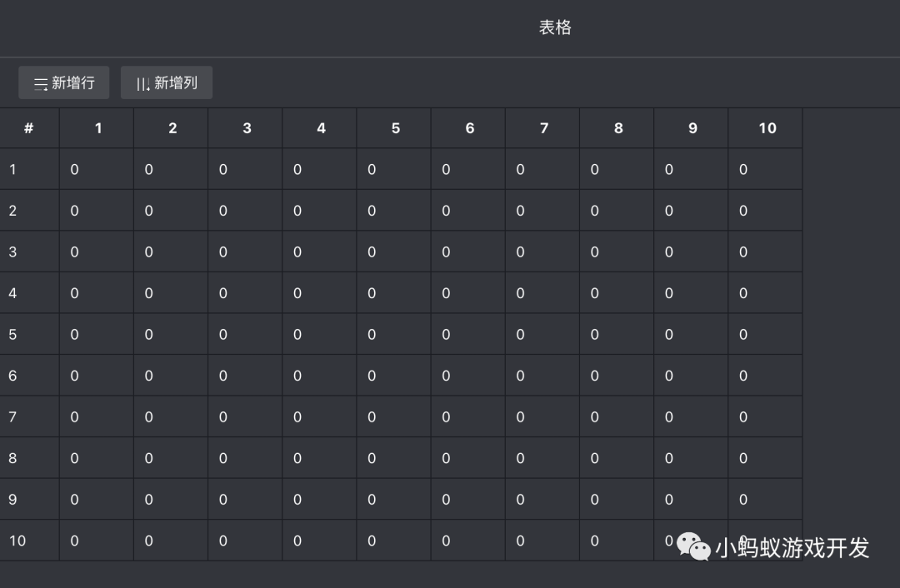900x588 pixels.
Task: Click the 新增行 add row button
Action: click(x=63, y=82)
